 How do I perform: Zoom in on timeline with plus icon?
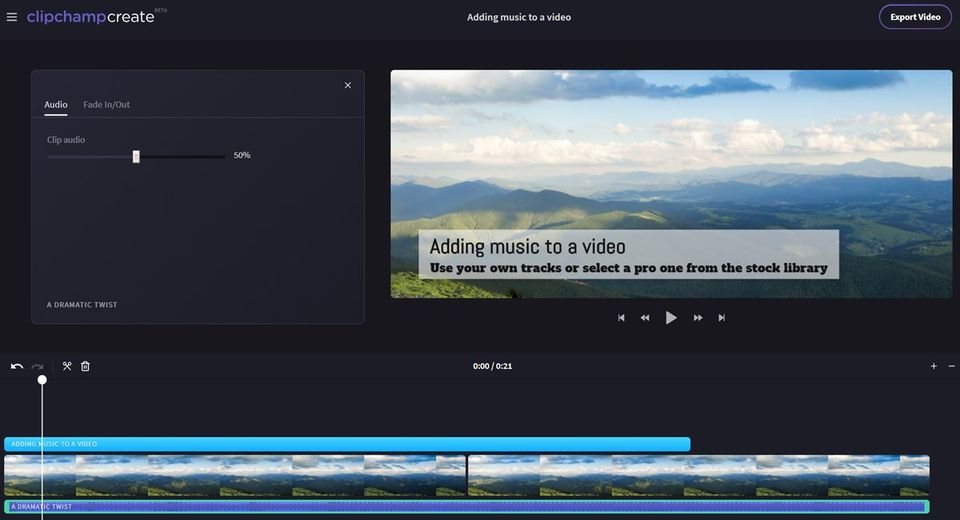click(934, 366)
